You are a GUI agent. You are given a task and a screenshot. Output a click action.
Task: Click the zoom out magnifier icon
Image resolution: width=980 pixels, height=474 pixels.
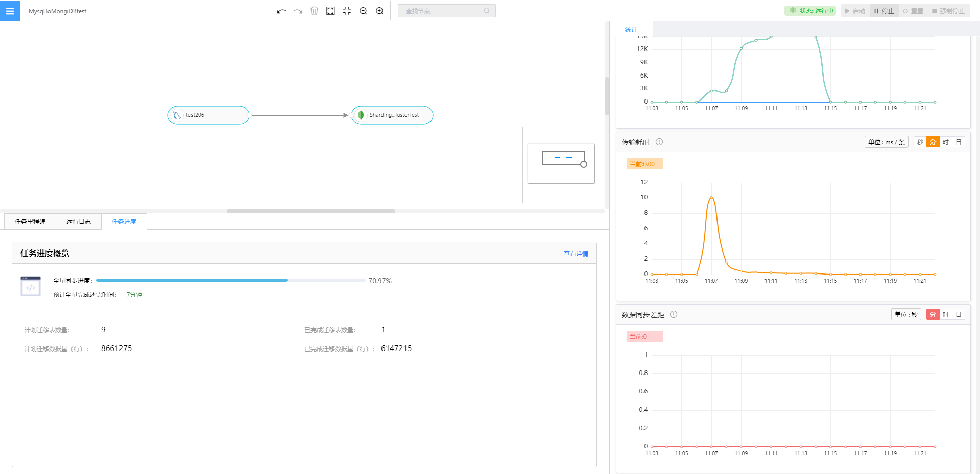[x=363, y=11]
